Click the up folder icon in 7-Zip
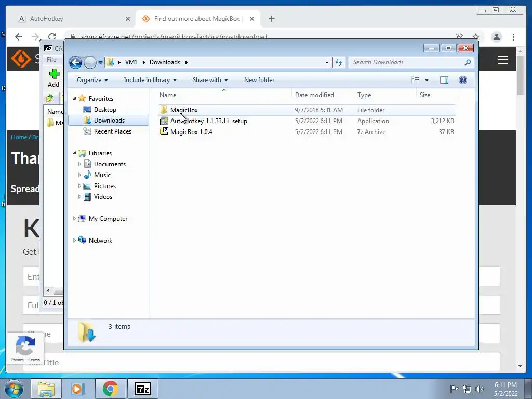 click(x=50, y=98)
